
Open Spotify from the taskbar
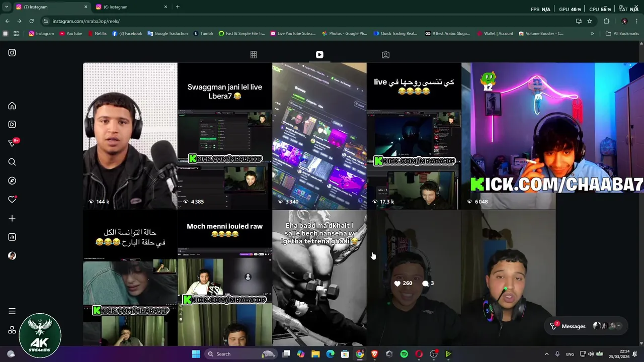pyautogui.click(x=404, y=354)
